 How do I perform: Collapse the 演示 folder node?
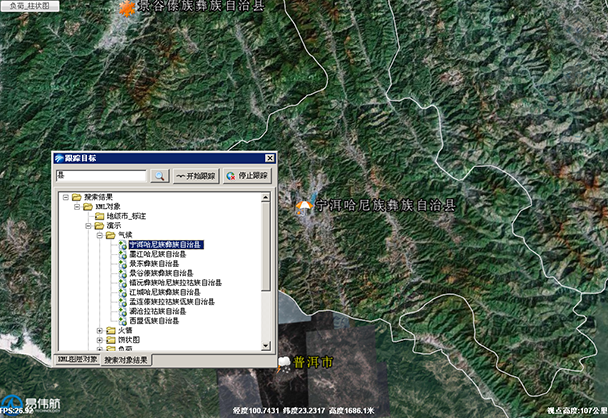[x=87, y=225]
